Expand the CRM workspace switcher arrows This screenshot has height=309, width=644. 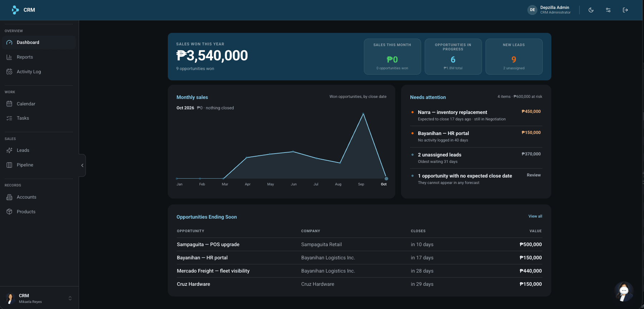(70, 298)
